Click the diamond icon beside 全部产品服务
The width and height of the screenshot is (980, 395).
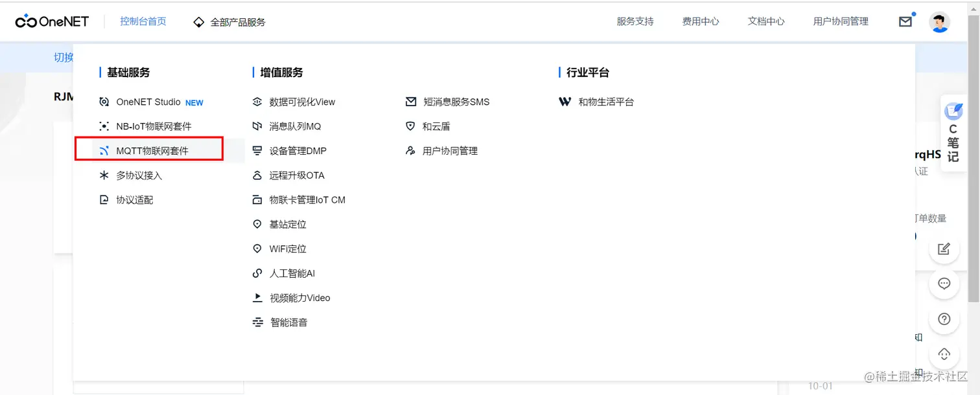tap(198, 22)
